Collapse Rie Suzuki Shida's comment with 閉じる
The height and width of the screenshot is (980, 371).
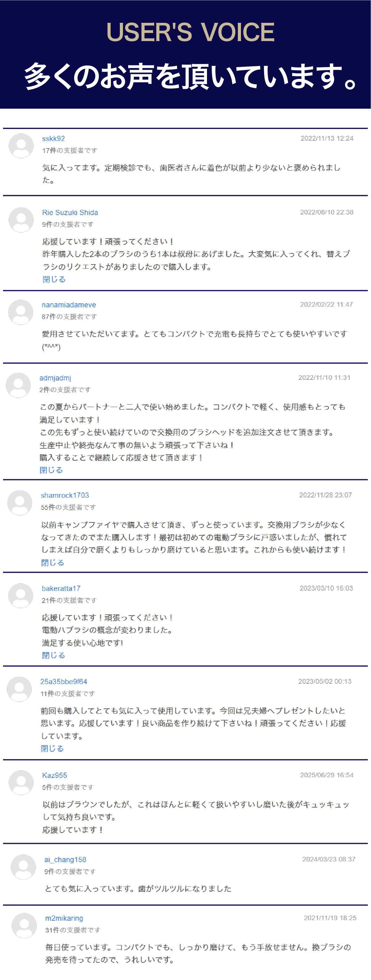(54, 279)
